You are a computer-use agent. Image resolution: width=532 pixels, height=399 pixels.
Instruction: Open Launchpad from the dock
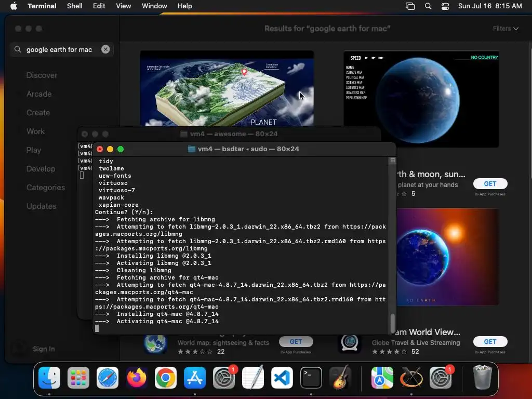[78, 378]
